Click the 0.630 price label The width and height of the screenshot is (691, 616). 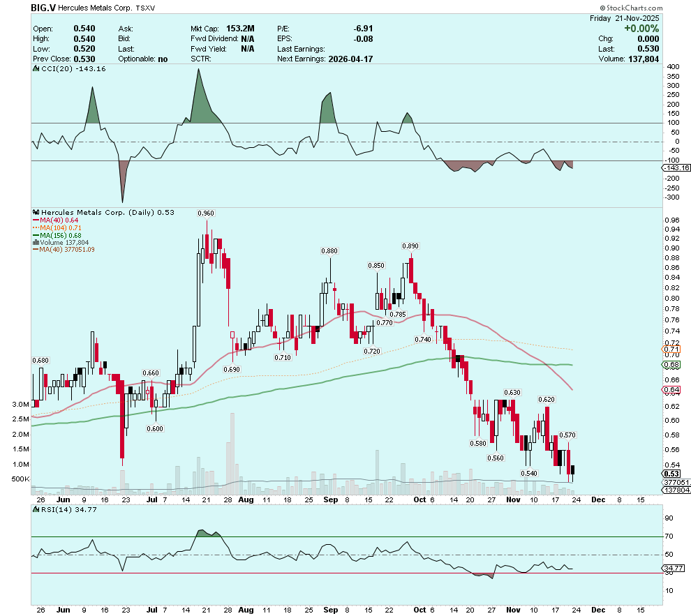coord(512,393)
